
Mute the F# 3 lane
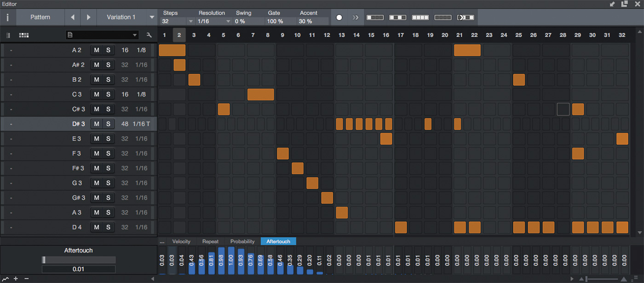click(x=97, y=168)
